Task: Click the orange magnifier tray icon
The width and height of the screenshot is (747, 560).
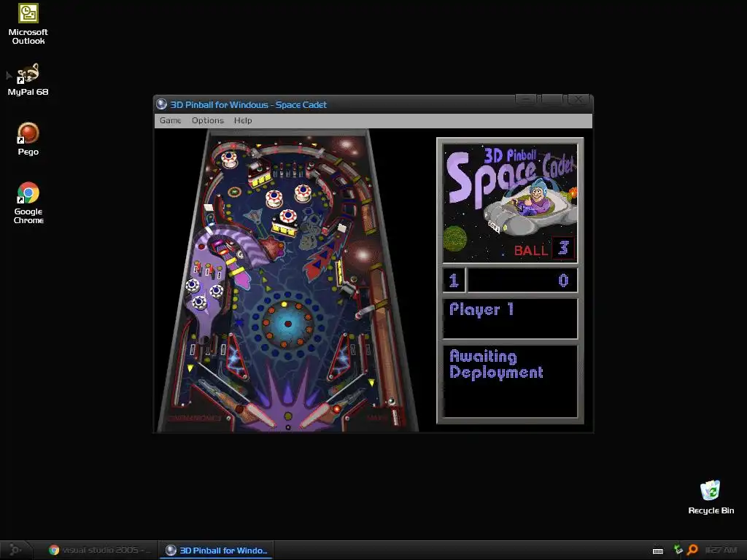Action: point(693,550)
